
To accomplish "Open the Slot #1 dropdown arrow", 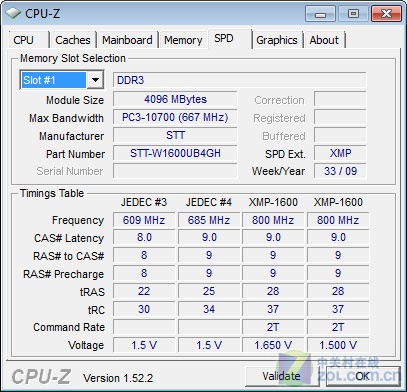I will [95, 80].
